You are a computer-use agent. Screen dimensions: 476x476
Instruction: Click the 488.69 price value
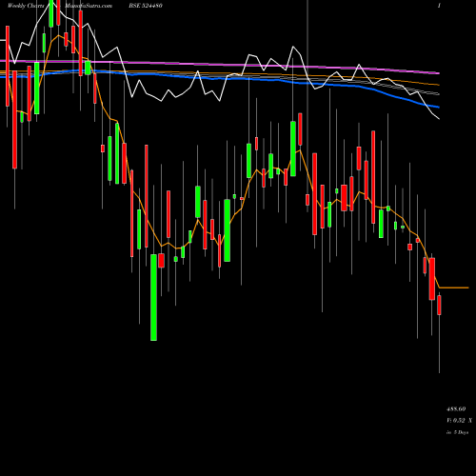click(456, 409)
